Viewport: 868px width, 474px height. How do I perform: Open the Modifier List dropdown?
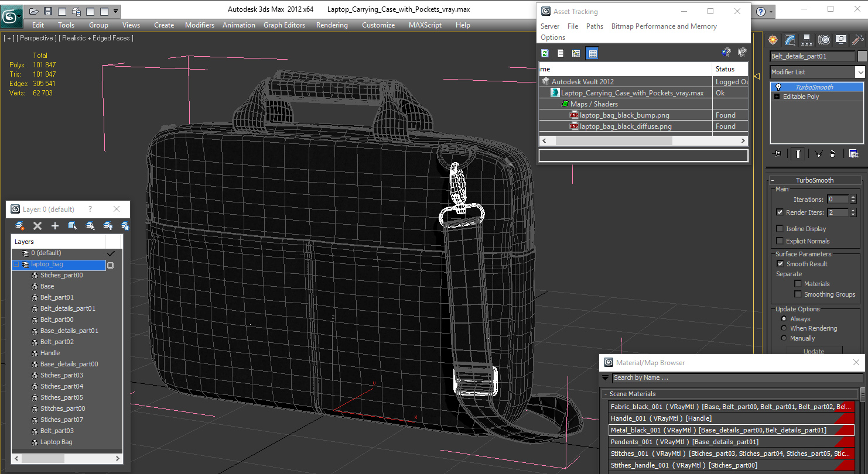click(x=860, y=72)
